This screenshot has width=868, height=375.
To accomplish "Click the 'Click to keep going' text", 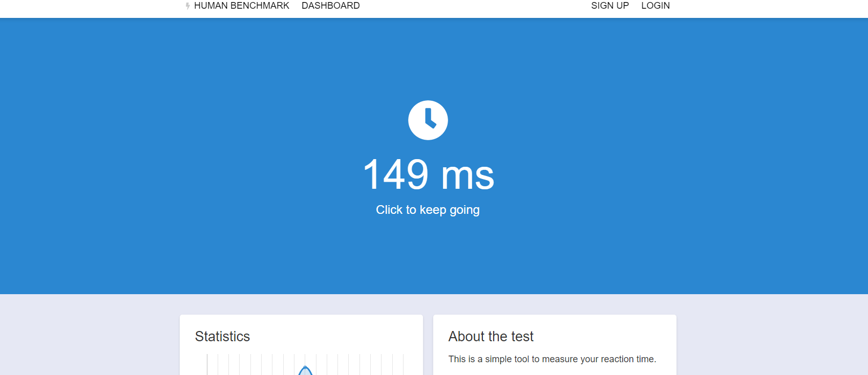I will (x=428, y=210).
